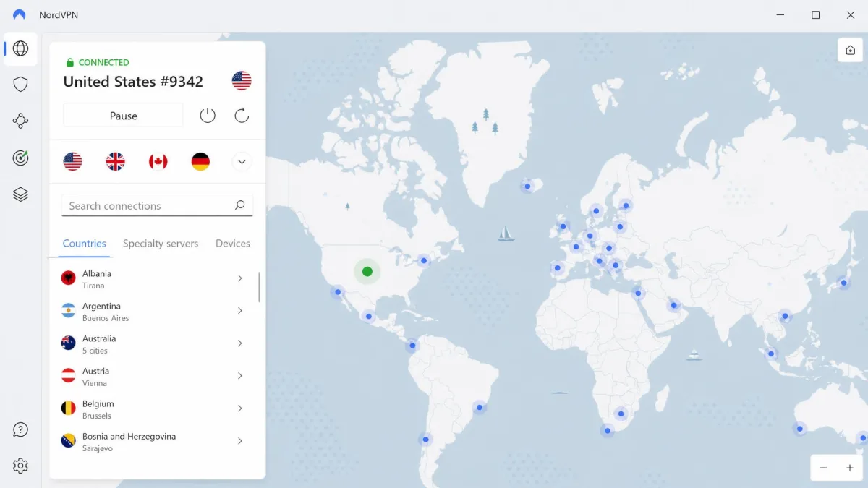This screenshot has height=488, width=868.
Task: Expand Argentina server options chevron
Action: (x=239, y=311)
